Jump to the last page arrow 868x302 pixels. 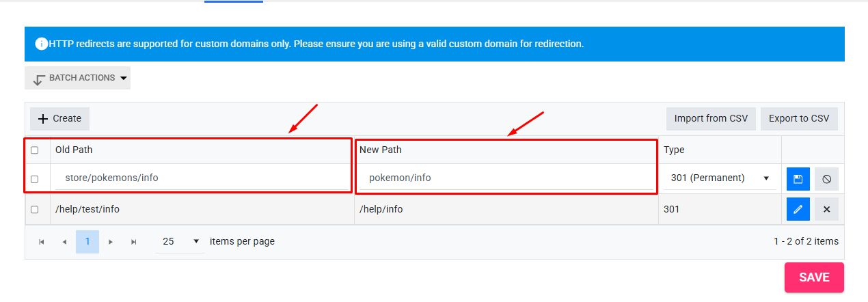point(134,242)
